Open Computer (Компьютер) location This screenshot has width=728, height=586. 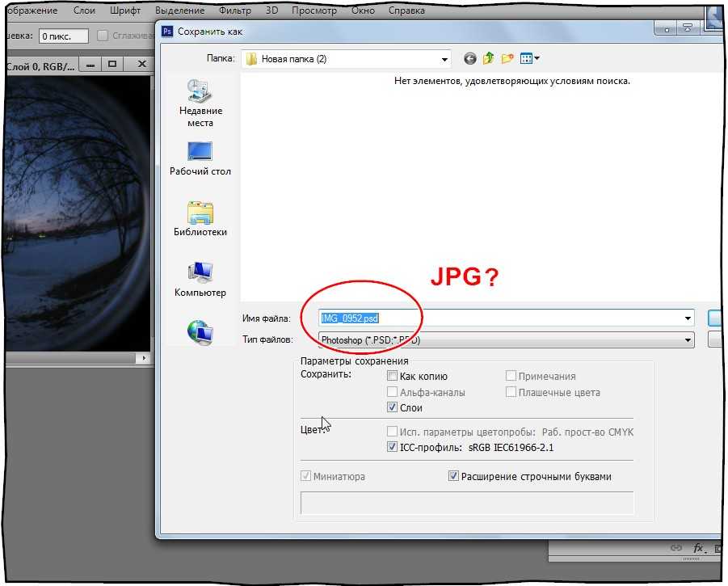[x=200, y=279]
